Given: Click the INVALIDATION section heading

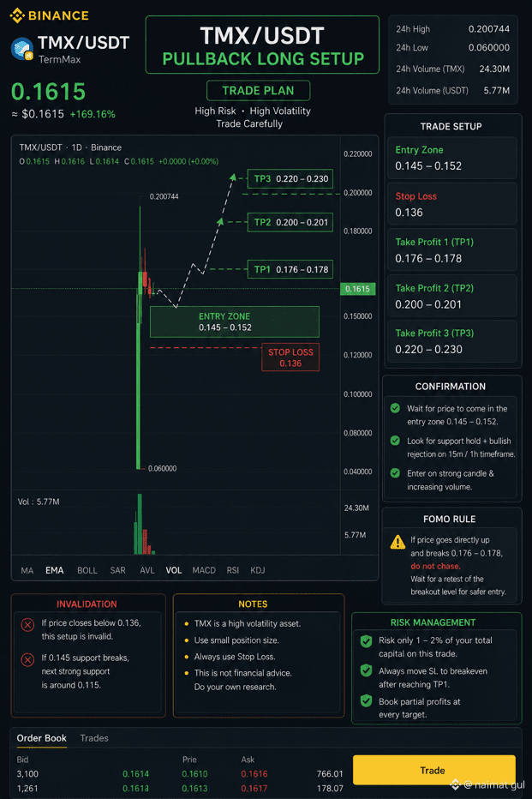Looking at the screenshot, I should 87,604.
